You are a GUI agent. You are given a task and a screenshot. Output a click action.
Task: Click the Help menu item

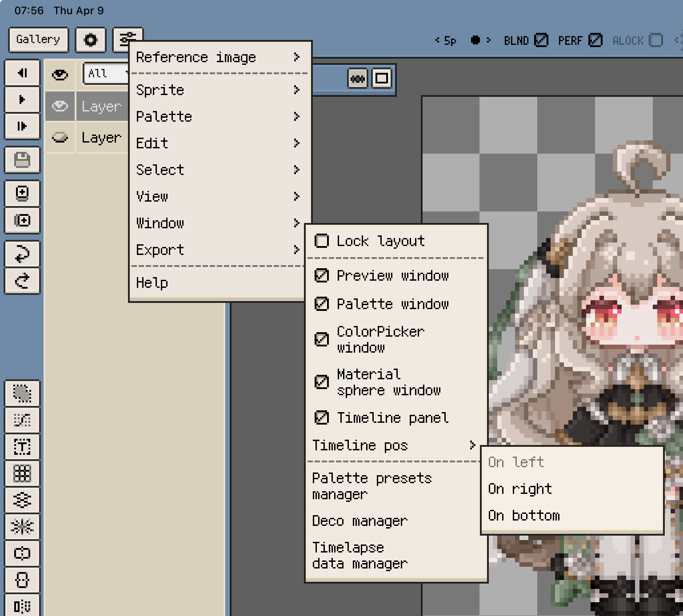[152, 283]
